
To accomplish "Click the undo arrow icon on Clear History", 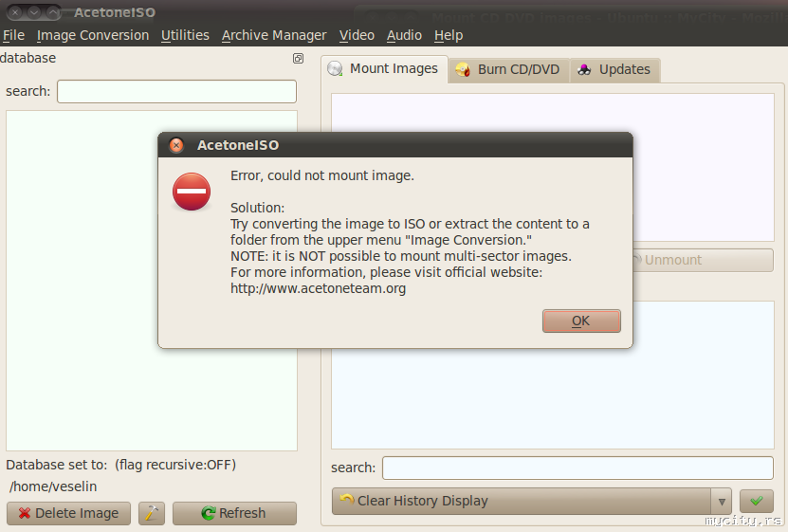I will tap(347, 499).
